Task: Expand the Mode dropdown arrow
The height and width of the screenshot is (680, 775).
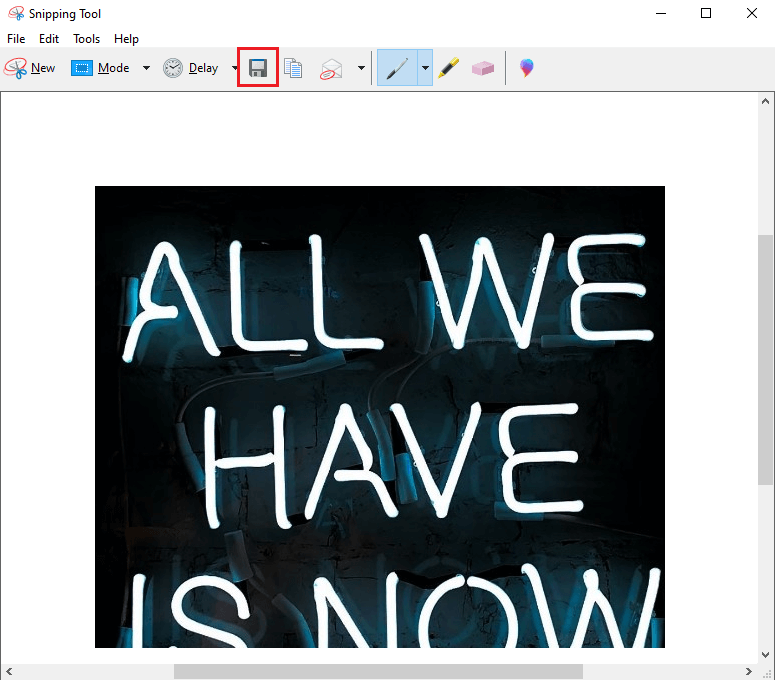Action: [x=146, y=68]
